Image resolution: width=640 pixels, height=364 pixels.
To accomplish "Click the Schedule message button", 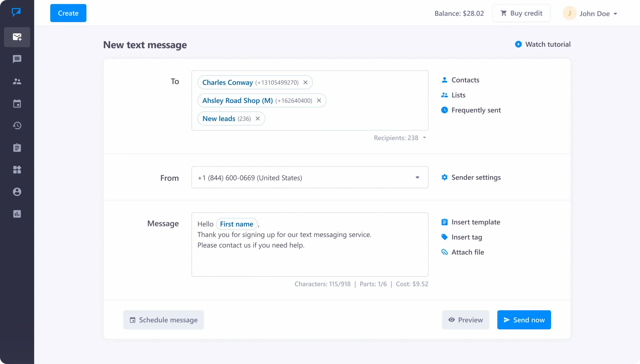I will (164, 320).
